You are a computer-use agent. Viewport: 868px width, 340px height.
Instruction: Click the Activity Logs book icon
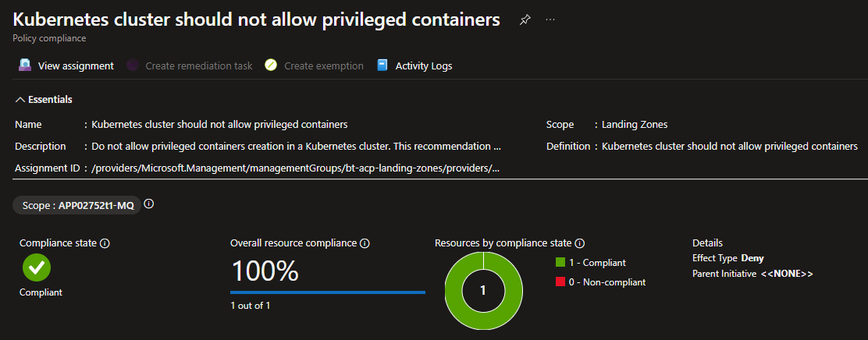pos(382,66)
